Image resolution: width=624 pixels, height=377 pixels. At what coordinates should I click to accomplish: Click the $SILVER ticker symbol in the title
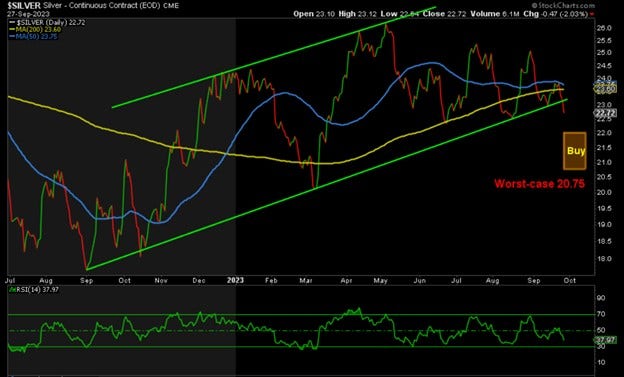click(x=24, y=6)
